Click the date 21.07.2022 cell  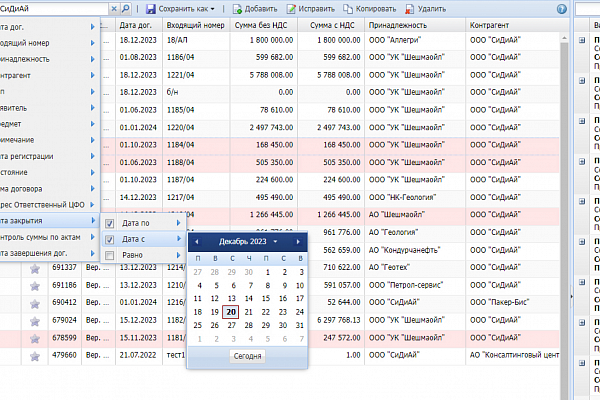pyautogui.click(x=139, y=355)
